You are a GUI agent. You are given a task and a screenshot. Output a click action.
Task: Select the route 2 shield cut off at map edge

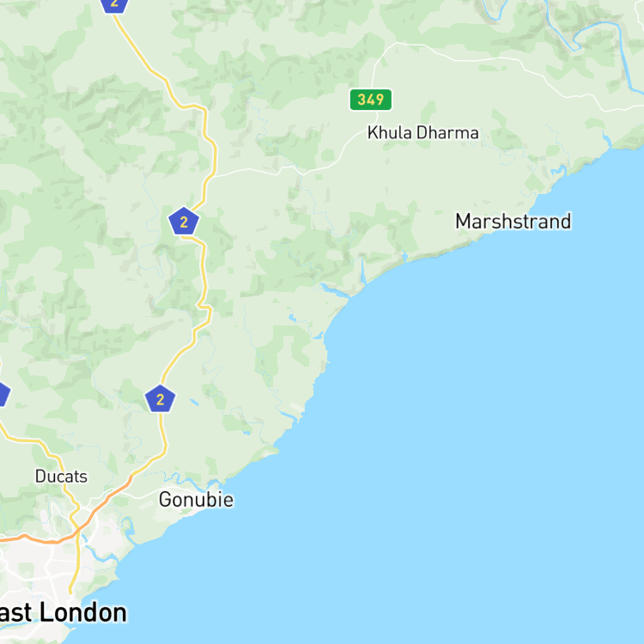(x=114, y=6)
